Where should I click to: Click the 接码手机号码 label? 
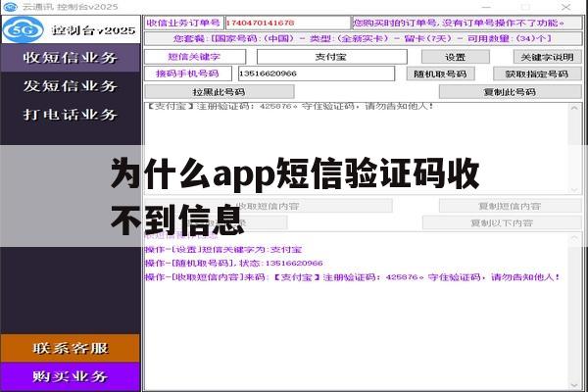pyautogui.click(x=188, y=73)
